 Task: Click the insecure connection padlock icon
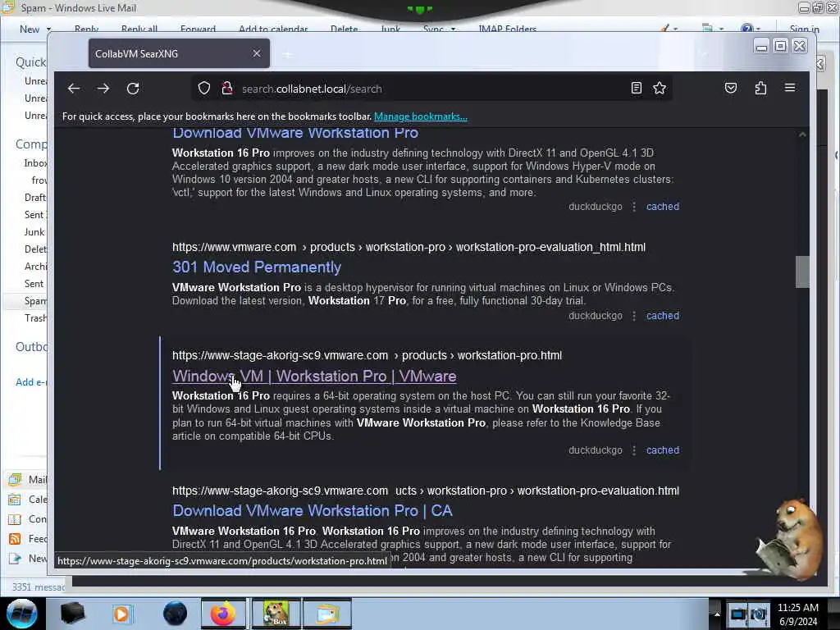tap(227, 89)
